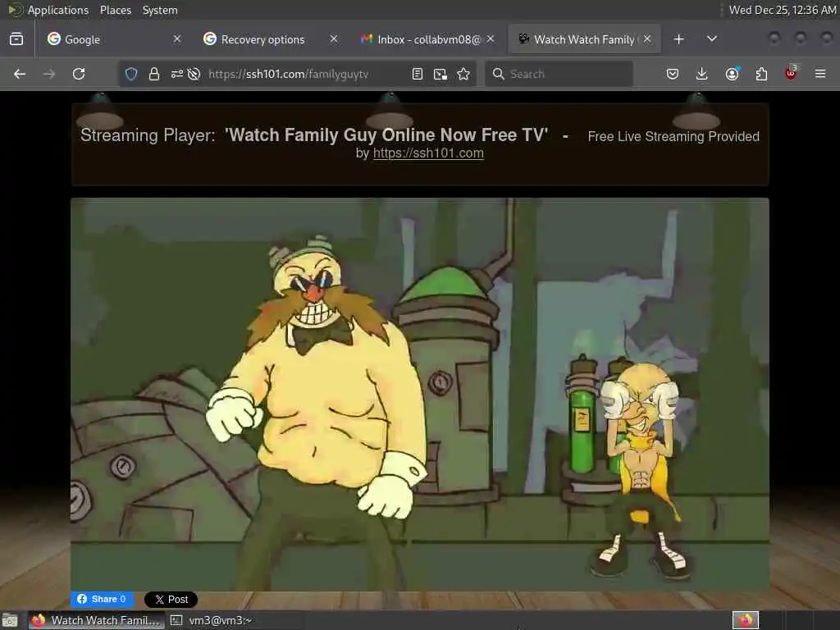Follow the https://ssh101.com link
This screenshot has width=840, height=630.
pyautogui.click(x=428, y=153)
